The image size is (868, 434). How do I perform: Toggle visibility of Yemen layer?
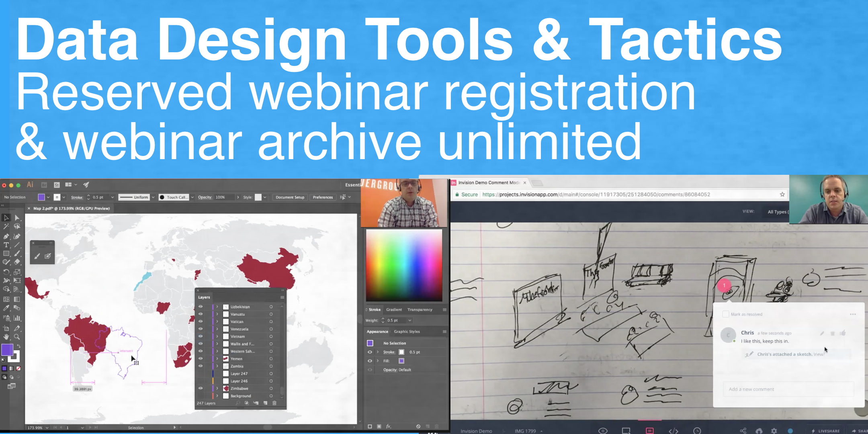[201, 358]
